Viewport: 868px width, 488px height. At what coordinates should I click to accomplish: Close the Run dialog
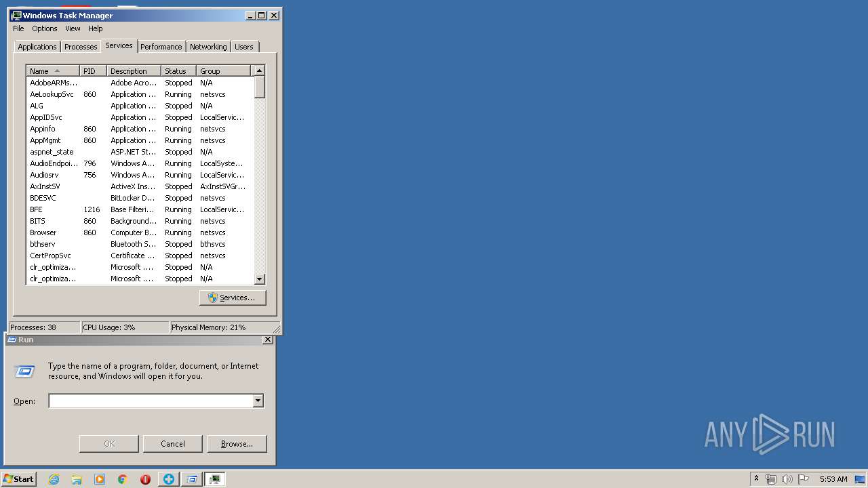pyautogui.click(x=268, y=340)
